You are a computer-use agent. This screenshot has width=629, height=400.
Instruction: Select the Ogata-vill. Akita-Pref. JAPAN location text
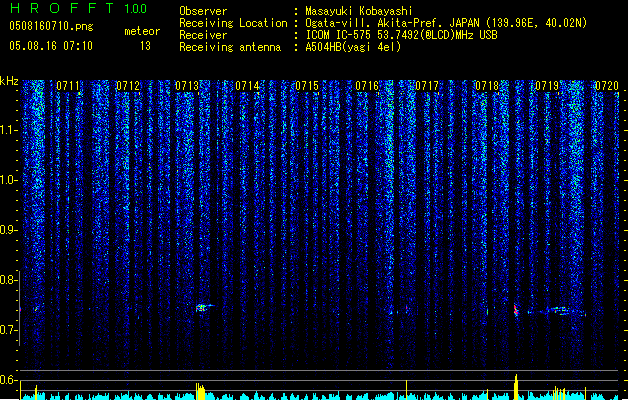coord(446,23)
